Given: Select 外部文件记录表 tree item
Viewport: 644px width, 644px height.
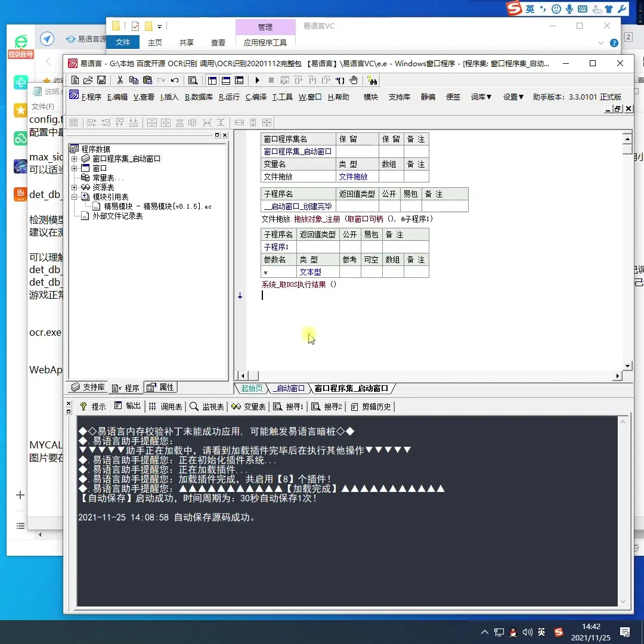Looking at the screenshot, I should tap(117, 216).
